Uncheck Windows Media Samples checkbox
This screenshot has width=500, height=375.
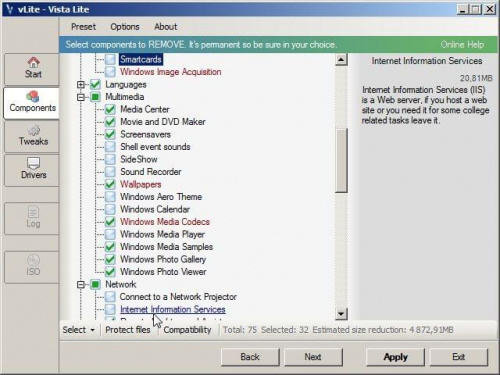pyautogui.click(x=110, y=247)
